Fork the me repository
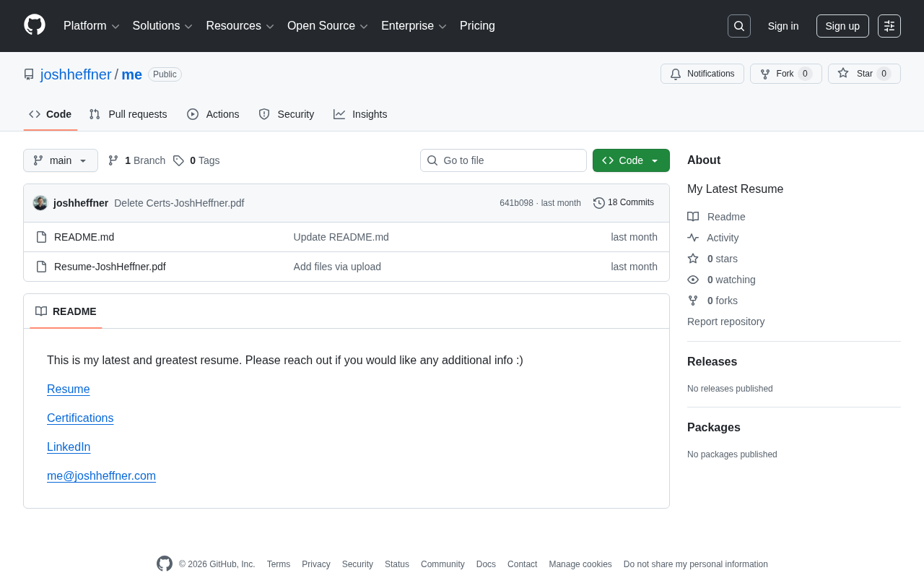Image resolution: width=924 pixels, height=578 pixels. (x=785, y=74)
